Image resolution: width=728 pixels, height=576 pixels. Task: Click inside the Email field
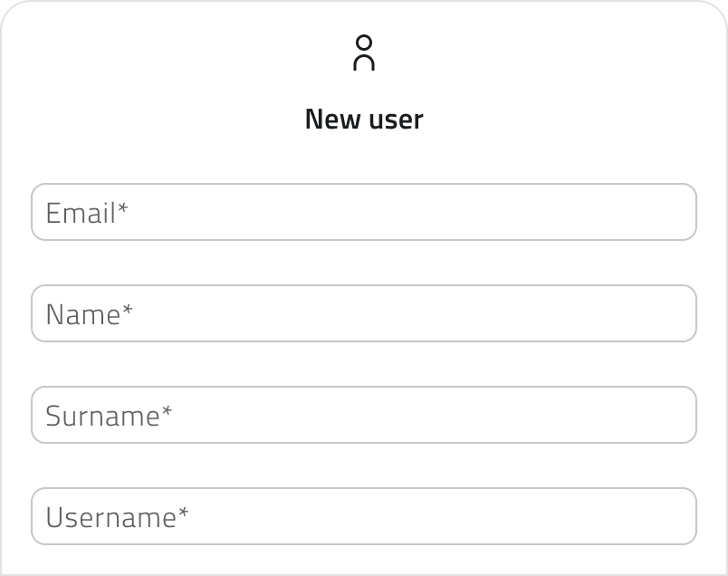click(x=362, y=212)
